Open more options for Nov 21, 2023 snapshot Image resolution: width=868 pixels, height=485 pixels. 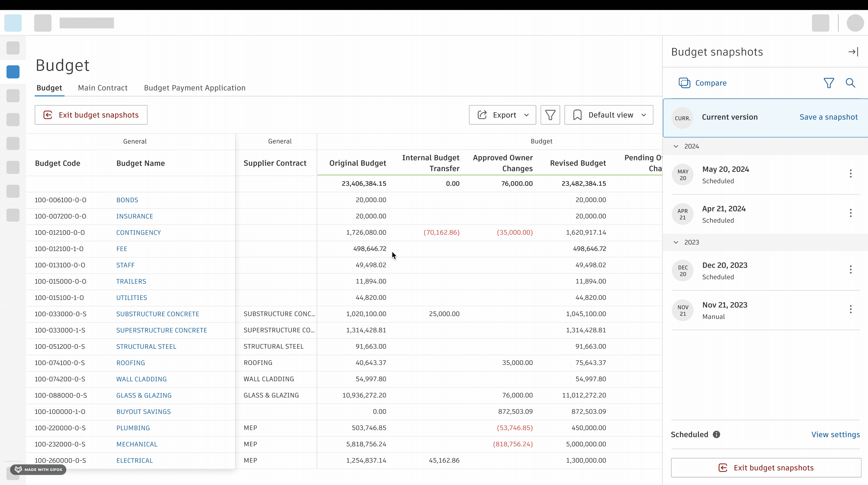pos(850,309)
